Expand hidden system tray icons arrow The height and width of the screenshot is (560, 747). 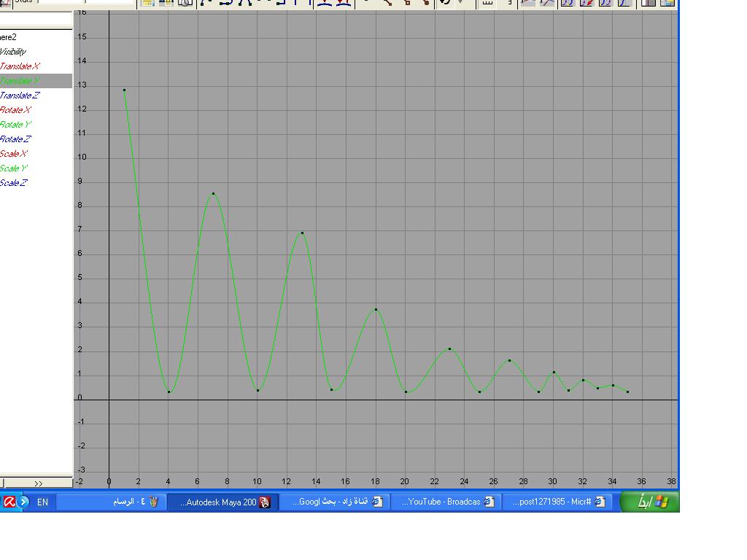[23, 502]
